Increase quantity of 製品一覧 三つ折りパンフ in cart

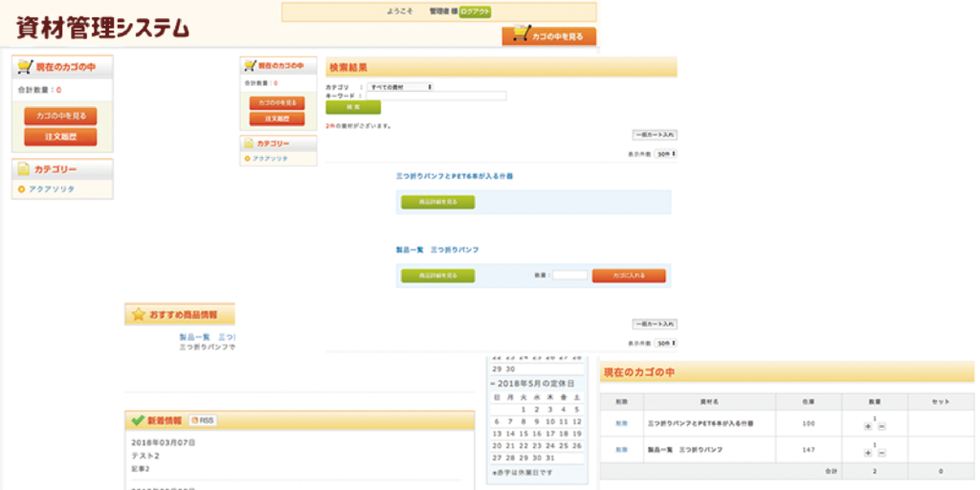(868, 453)
